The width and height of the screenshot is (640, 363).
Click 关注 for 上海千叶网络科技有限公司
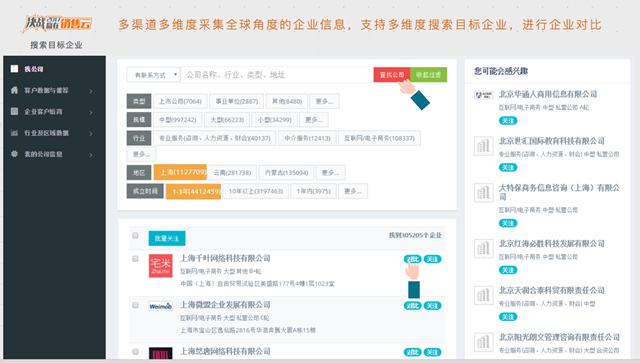pos(432,259)
